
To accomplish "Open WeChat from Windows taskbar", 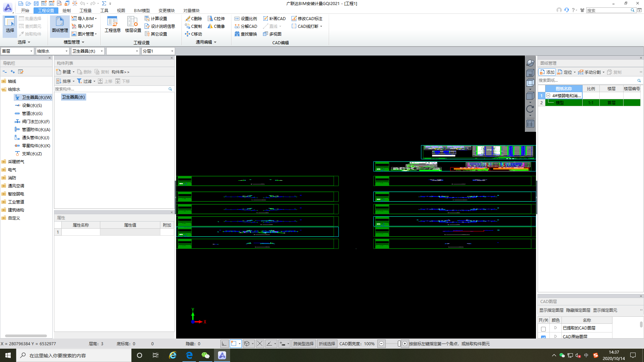I will point(205,355).
